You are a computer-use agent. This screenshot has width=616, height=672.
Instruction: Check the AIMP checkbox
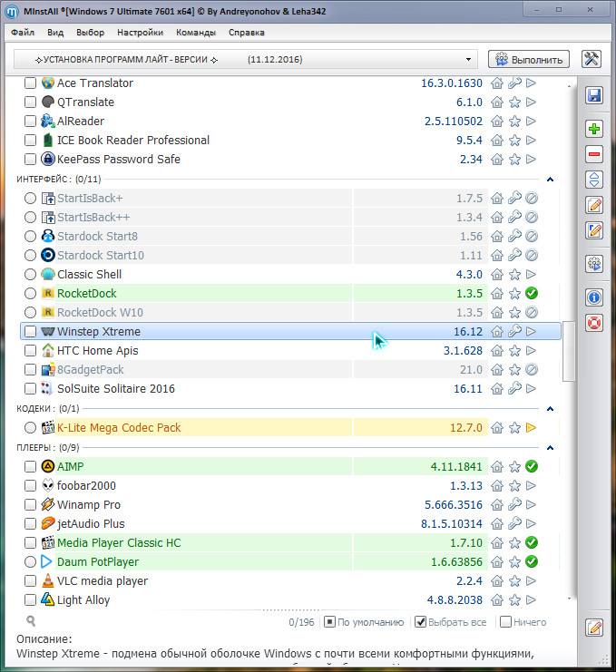30,466
